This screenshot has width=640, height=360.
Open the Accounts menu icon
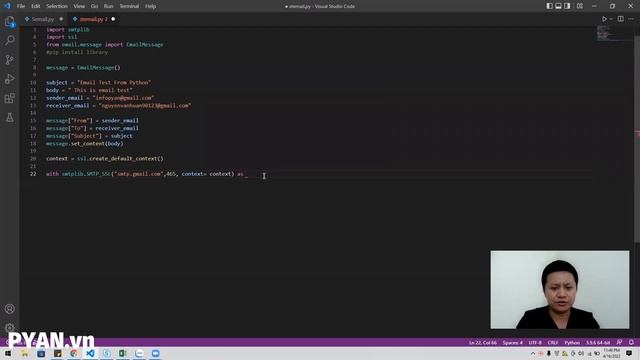click(10, 309)
